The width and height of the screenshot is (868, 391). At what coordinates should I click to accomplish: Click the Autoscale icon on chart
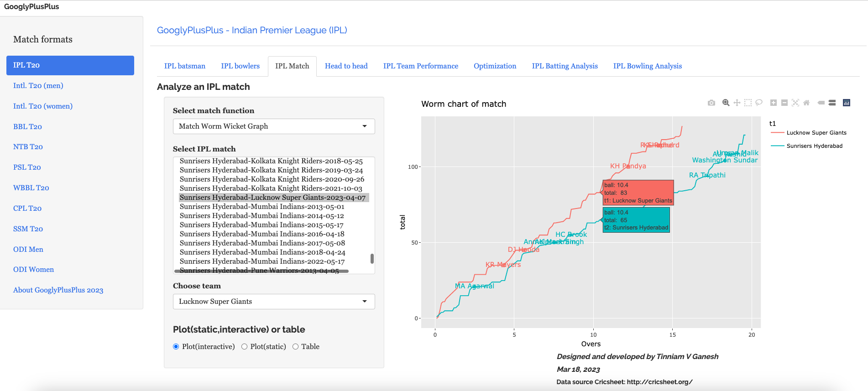click(x=795, y=103)
